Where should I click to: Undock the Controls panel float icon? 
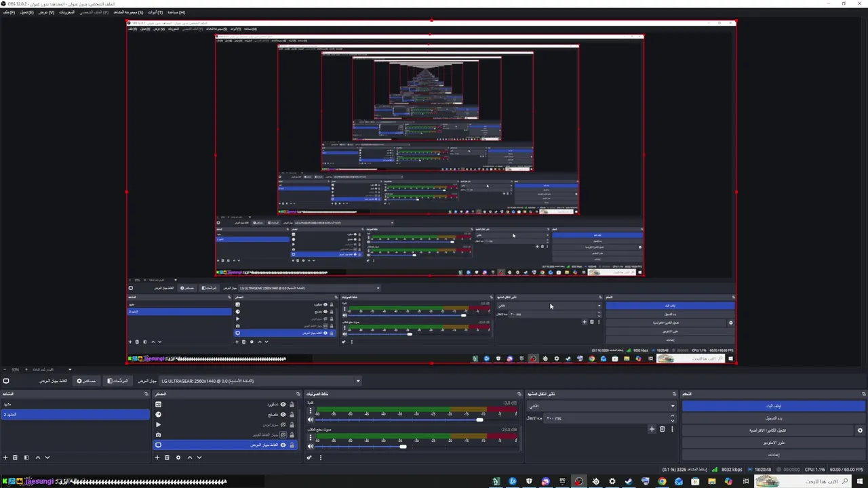[x=863, y=394]
